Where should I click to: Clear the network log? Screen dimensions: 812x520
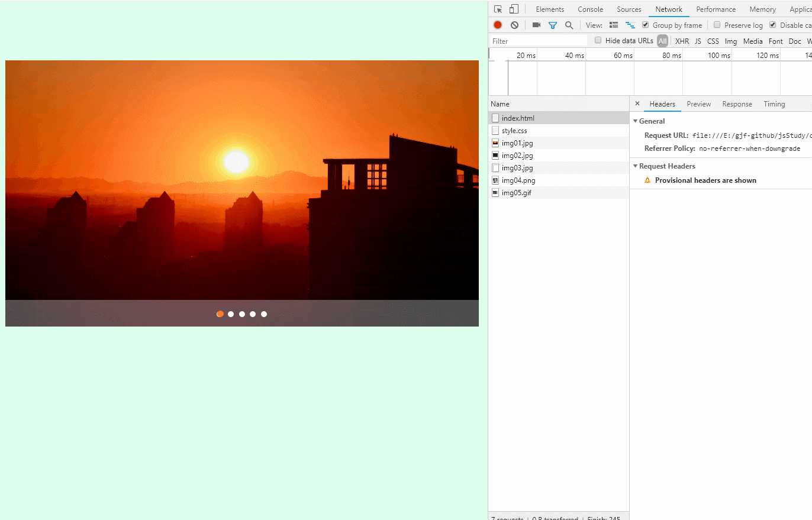[x=514, y=25]
